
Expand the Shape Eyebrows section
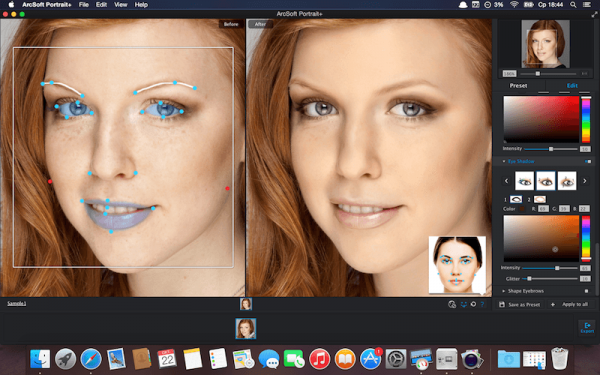click(504, 291)
